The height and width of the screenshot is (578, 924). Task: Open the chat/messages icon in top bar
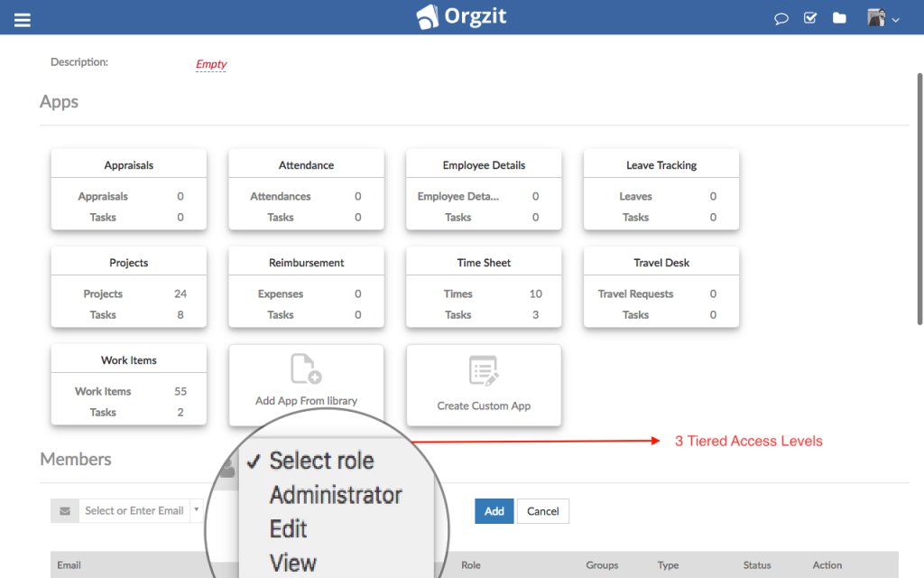coord(781,18)
